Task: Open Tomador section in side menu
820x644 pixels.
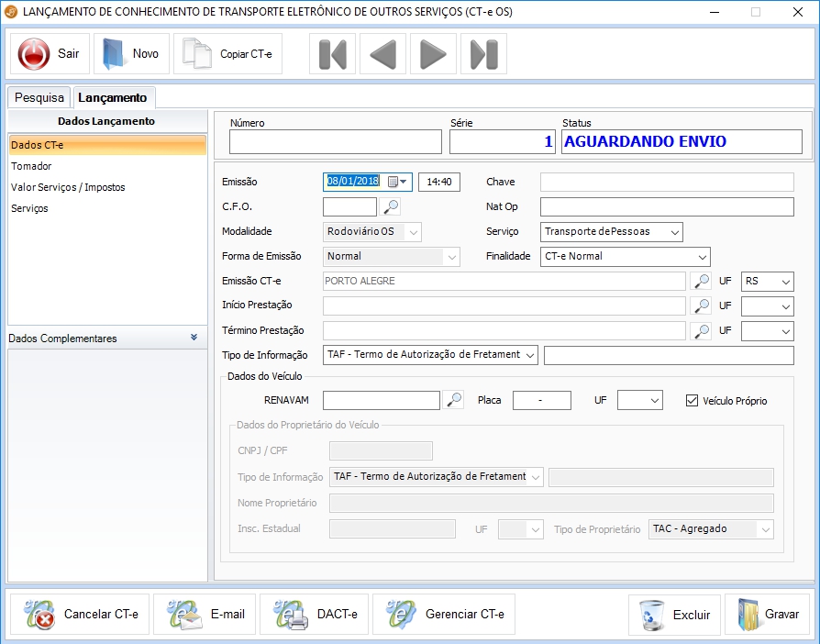Action: point(107,166)
